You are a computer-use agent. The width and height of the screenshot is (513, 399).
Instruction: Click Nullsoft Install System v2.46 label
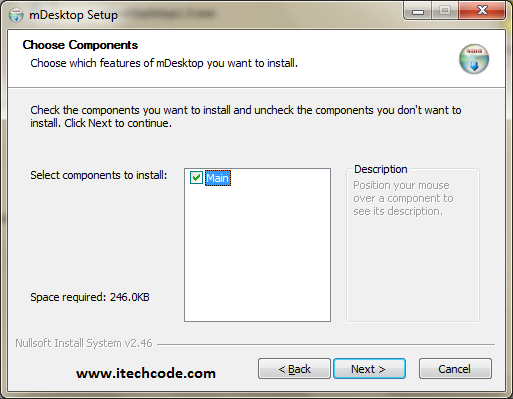84,343
